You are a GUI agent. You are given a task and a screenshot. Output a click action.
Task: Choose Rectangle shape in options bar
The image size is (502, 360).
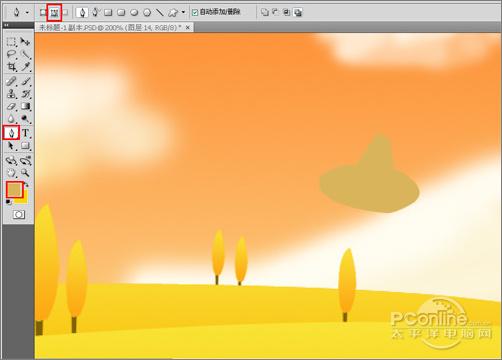click(x=108, y=13)
